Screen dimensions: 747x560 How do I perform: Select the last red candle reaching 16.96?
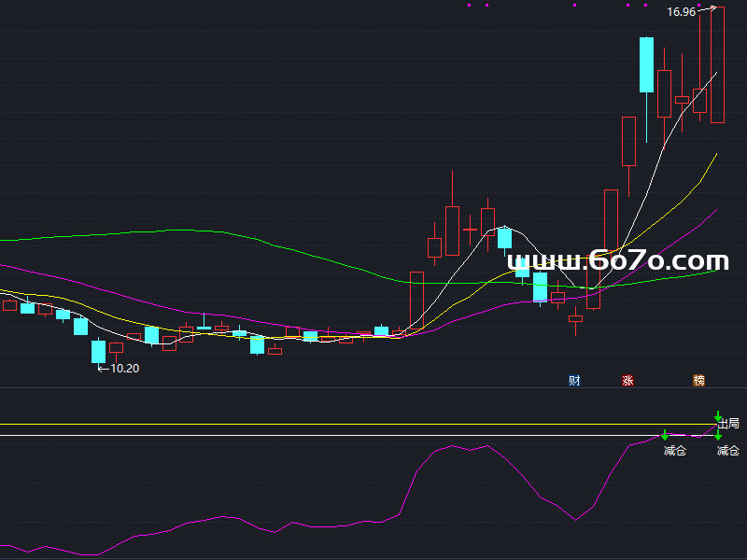click(717, 64)
